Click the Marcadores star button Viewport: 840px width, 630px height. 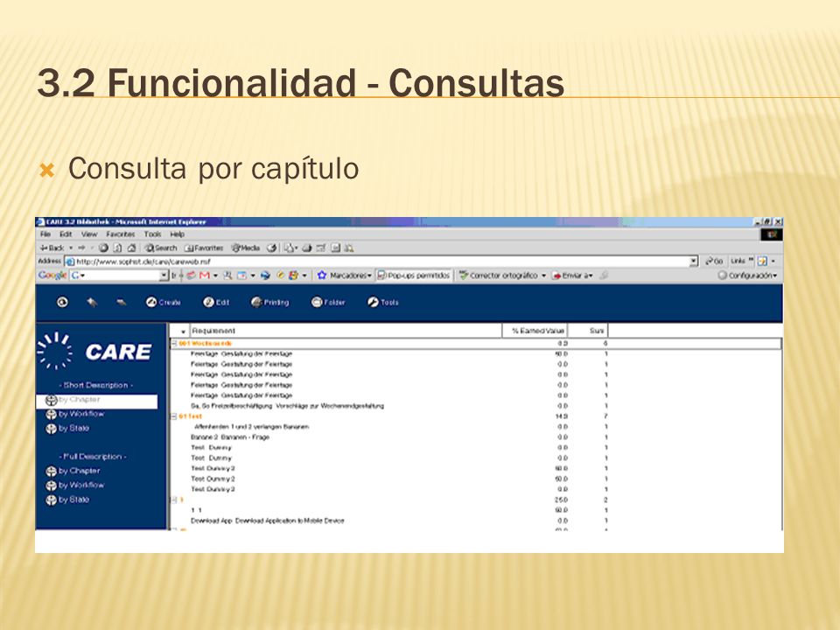click(x=344, y=276)
